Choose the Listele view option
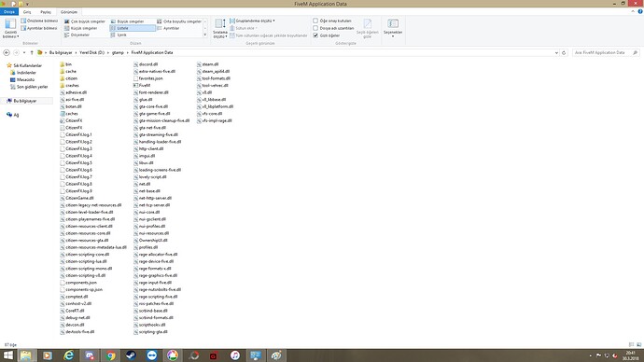The image size is (644, 362). [133, 28]
